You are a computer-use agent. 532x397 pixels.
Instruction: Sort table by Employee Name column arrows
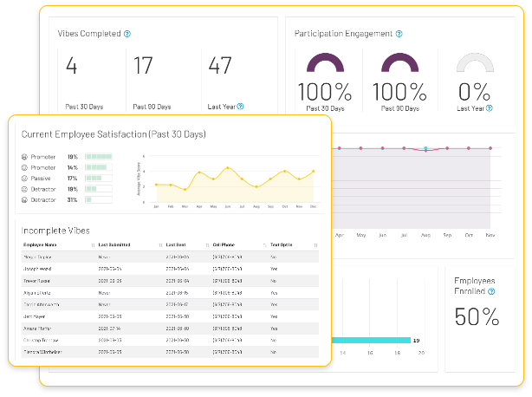click(93, 245)
